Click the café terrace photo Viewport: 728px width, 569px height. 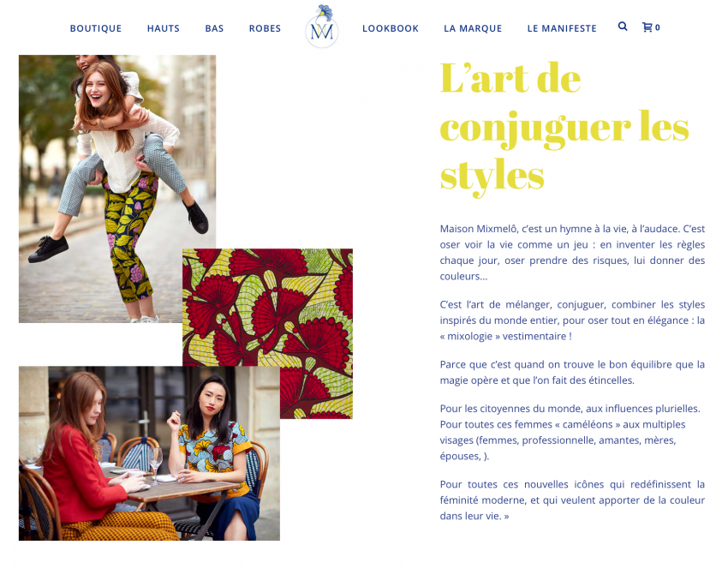pos(149,453)
